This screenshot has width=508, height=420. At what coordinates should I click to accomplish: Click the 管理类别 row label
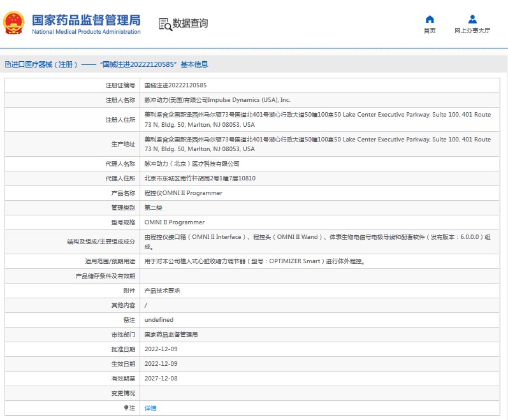pos(123,208)
